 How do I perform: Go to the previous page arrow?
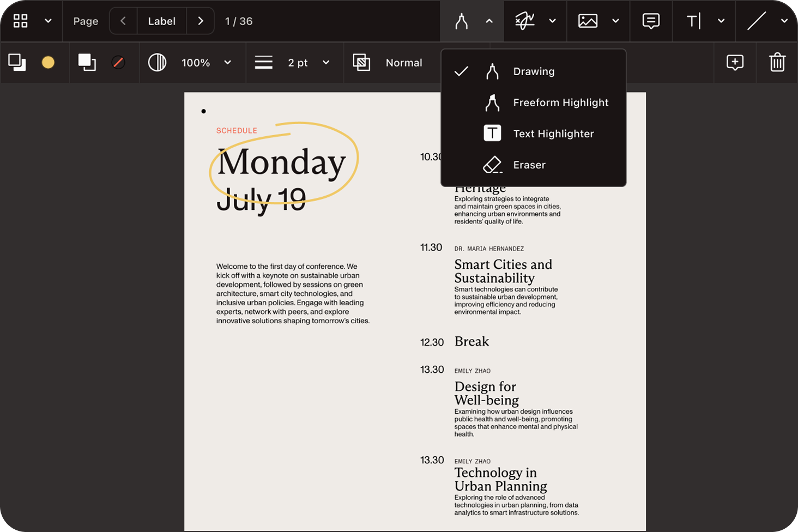[x=123, y=21]
